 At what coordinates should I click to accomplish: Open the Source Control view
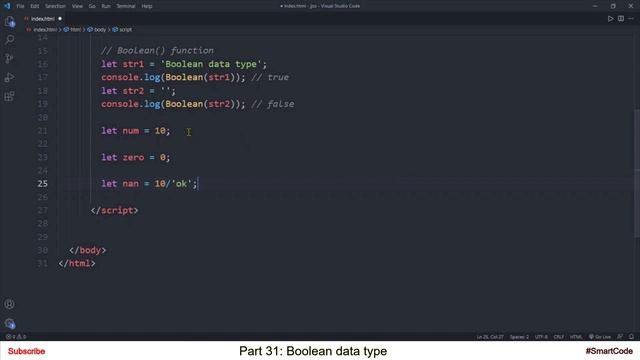coord(9,58)
